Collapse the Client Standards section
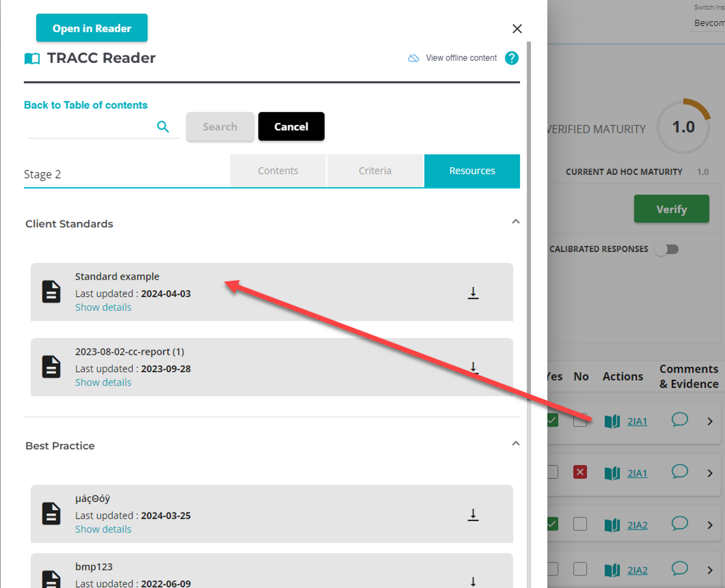Viewport: 725px width, 588px height. [x=516, y=222]
